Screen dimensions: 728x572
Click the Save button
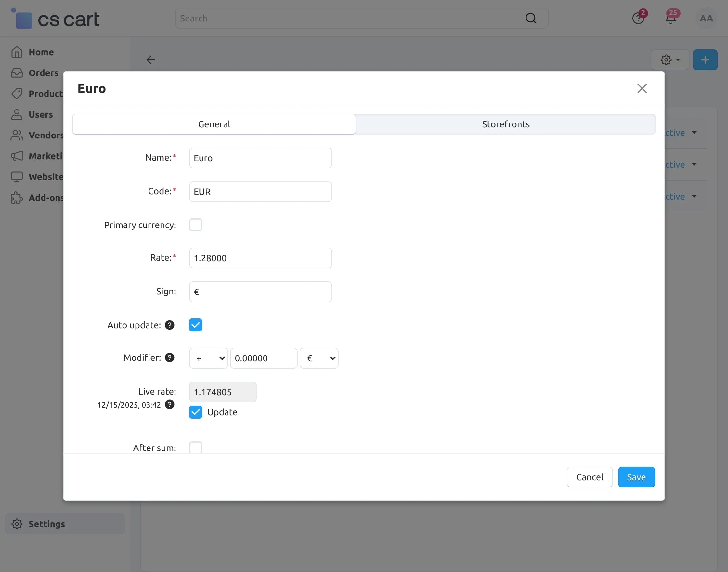pyautogui.click(x=636, y=477)
